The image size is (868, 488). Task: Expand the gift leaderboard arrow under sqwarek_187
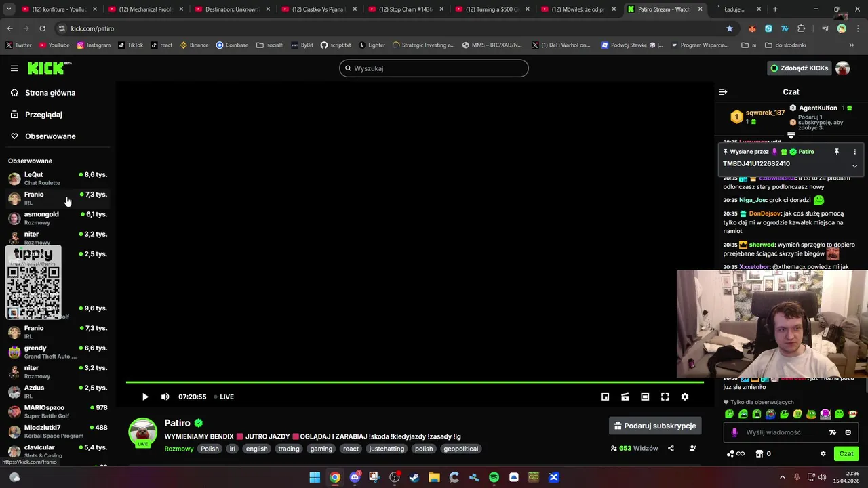pyautogui.click(x=791, y=136)
